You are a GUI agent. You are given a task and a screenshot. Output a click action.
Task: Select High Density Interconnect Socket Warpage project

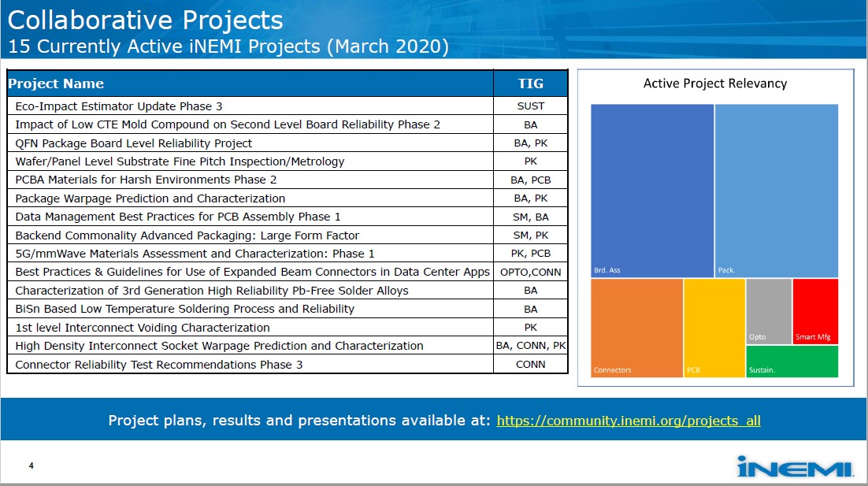[219, 346]
